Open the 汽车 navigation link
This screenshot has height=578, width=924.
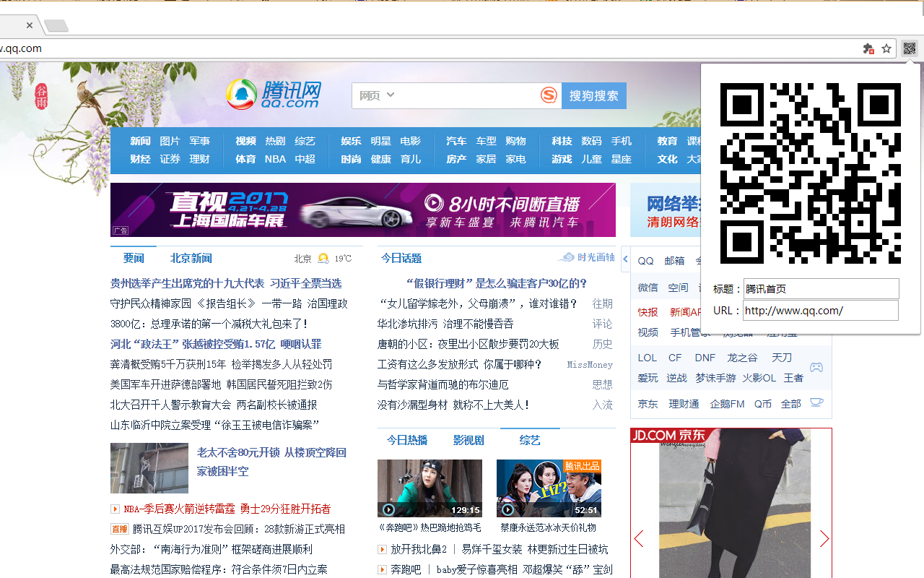(x=456, y=141)
